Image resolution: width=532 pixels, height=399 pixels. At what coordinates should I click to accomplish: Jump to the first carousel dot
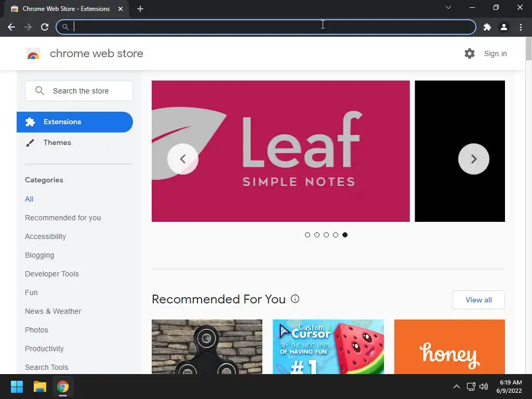click(308, 235)
